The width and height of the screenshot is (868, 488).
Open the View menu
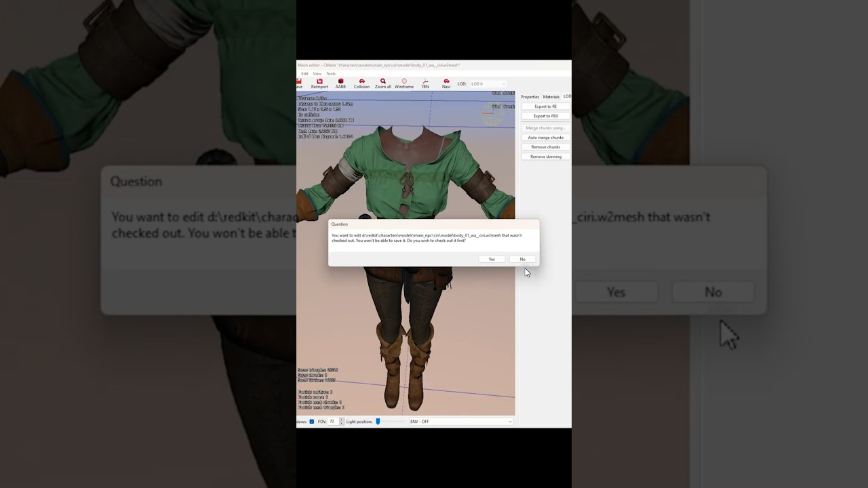coord(317,73)
